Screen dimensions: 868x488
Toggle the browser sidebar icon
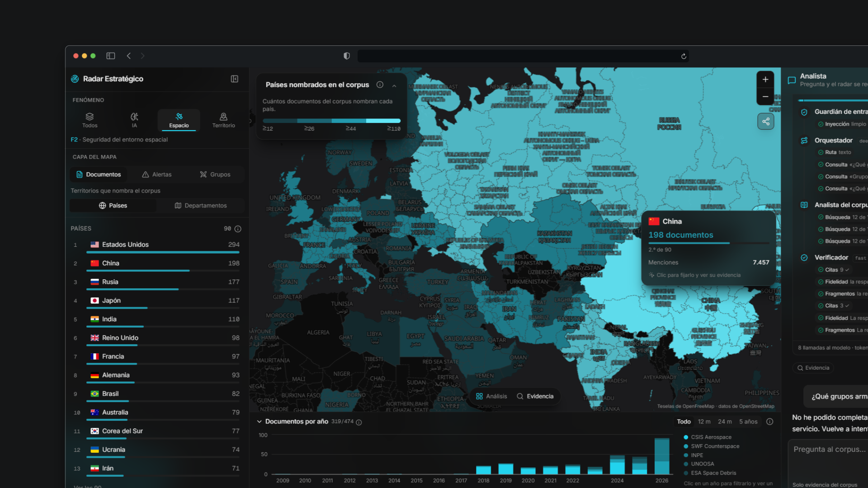pyautogui.click(x=111, y=56)
